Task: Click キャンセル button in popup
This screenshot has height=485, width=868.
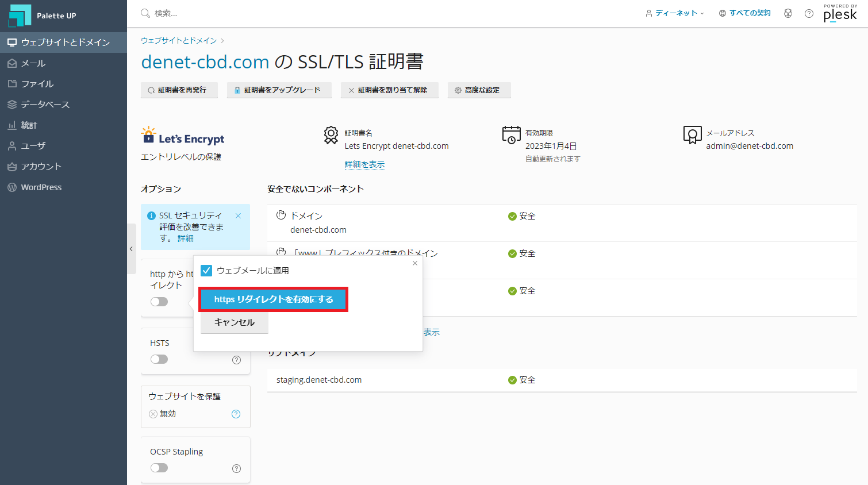Action: pos(235,322)
